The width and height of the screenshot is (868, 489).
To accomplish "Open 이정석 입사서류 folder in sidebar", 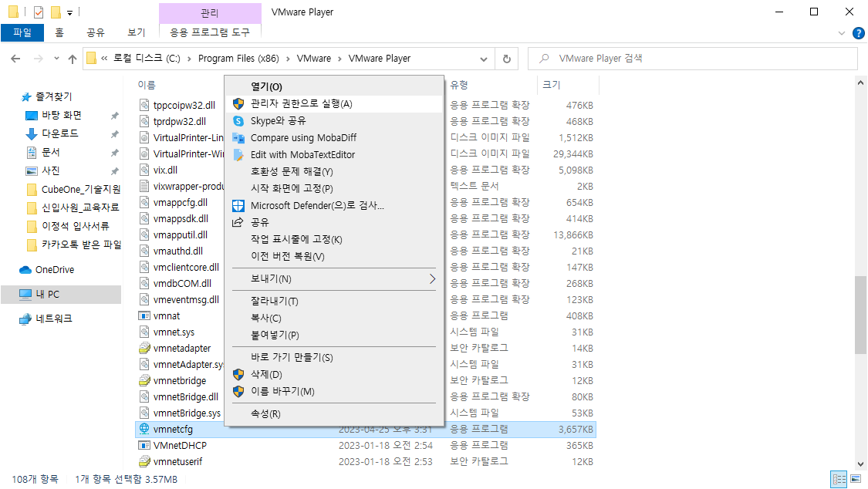I will pos(76,226).
